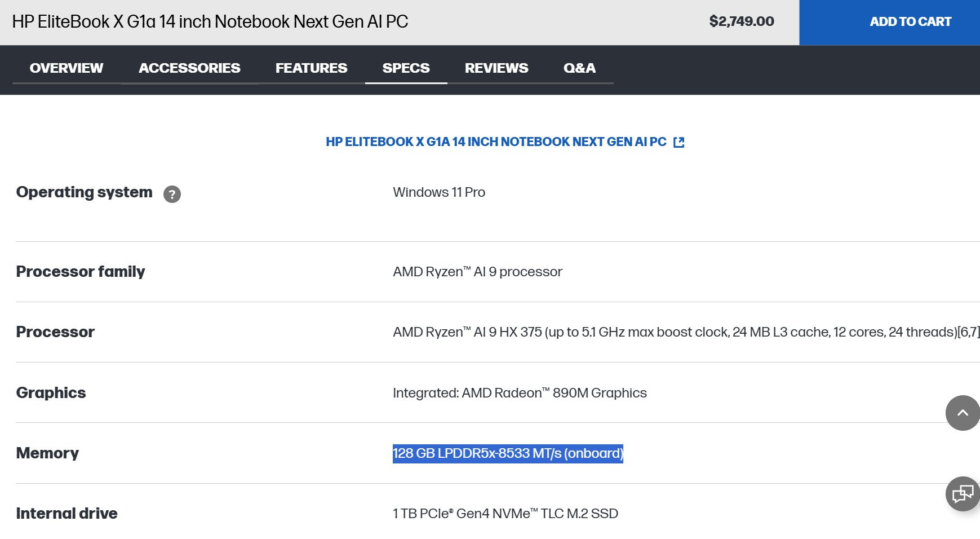Click the 'Processor' row label
Image resolution: width=980 pixels, height=539 pixels.
55,332
